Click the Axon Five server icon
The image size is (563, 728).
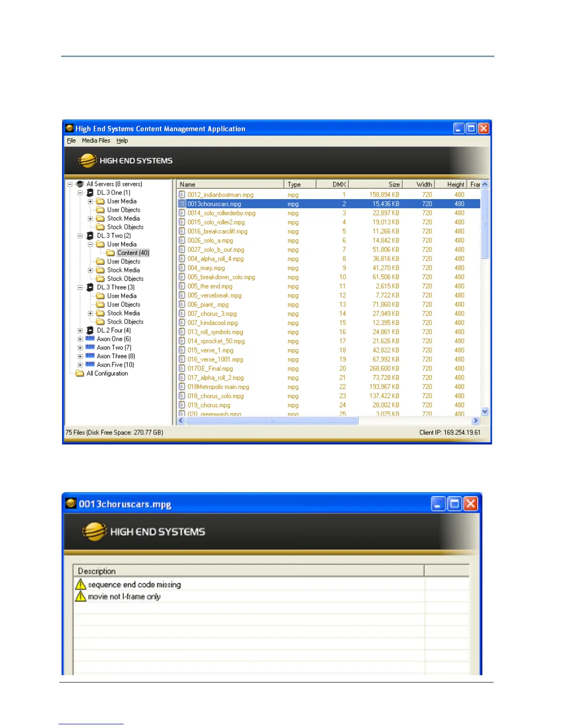pos(90,364)
